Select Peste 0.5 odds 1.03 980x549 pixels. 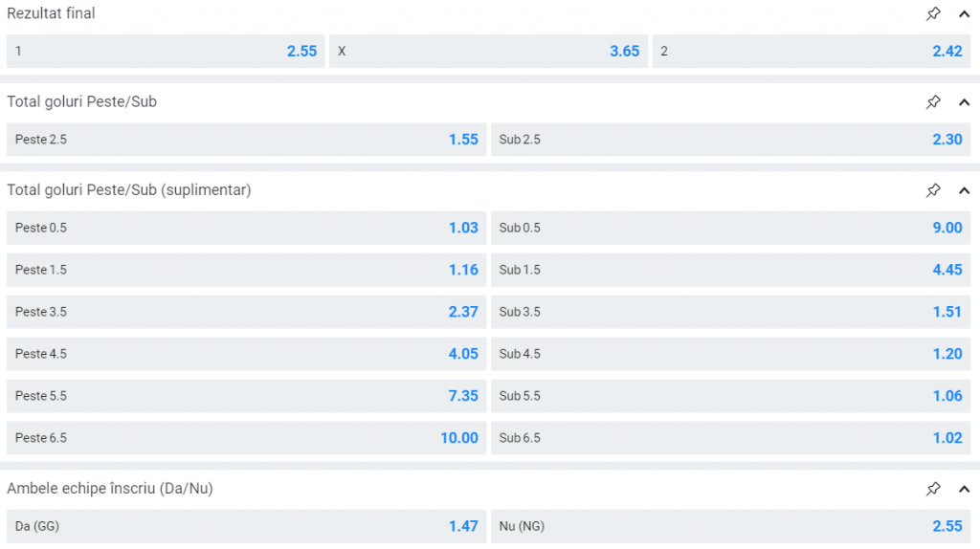pos(246,228)
